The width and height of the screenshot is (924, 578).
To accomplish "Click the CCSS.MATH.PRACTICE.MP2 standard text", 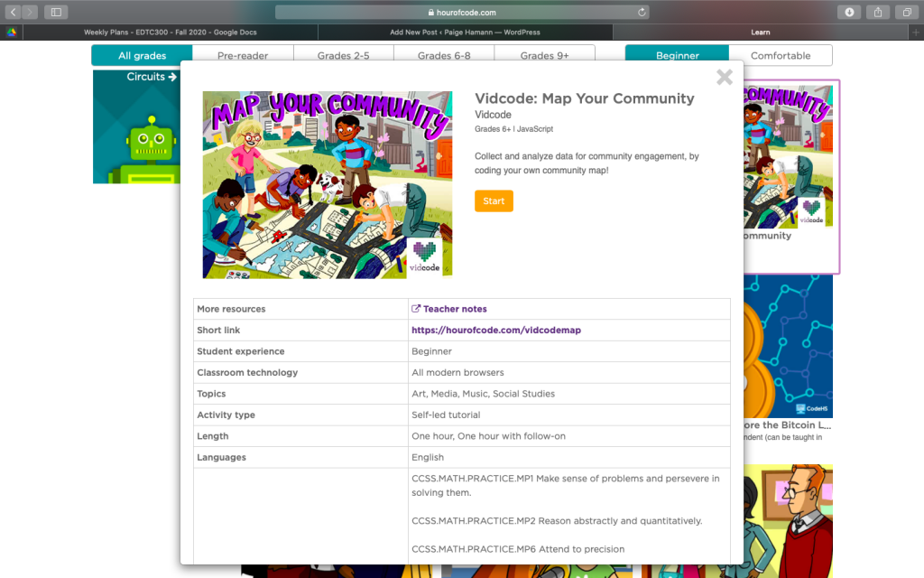I will click(x=557, y=521).
